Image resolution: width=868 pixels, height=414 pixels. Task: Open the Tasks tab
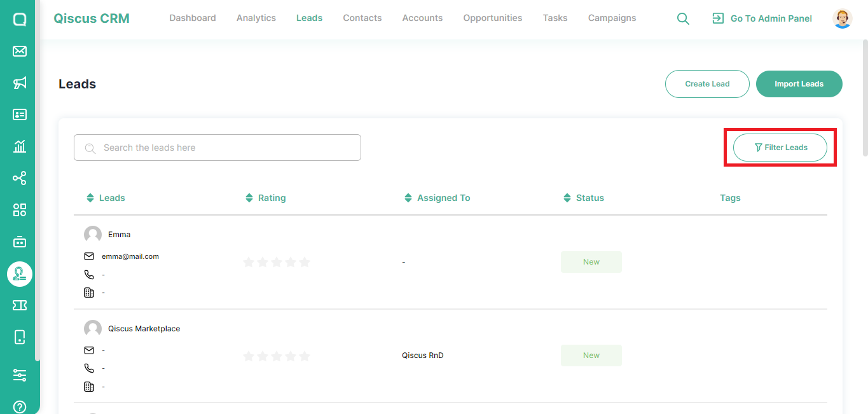click(555, 18)
